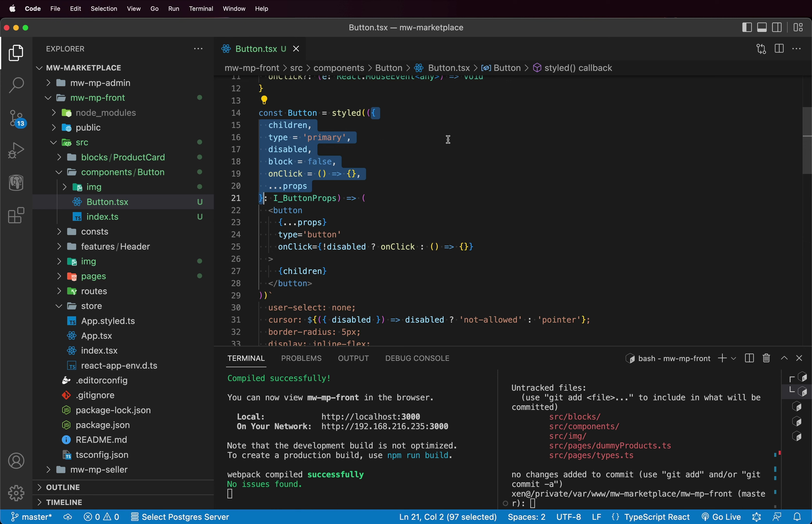
Task: Open the Explorer view in activity bar
Action: tap(16, 53)
